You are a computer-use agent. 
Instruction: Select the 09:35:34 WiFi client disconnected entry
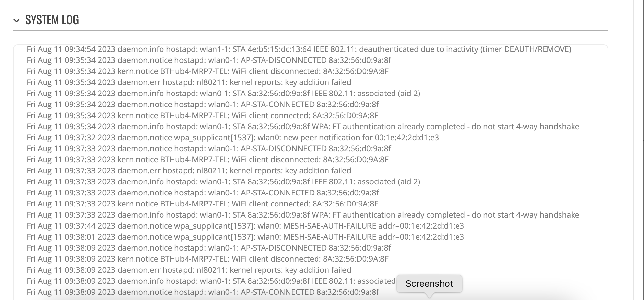[x=208, y=71]
